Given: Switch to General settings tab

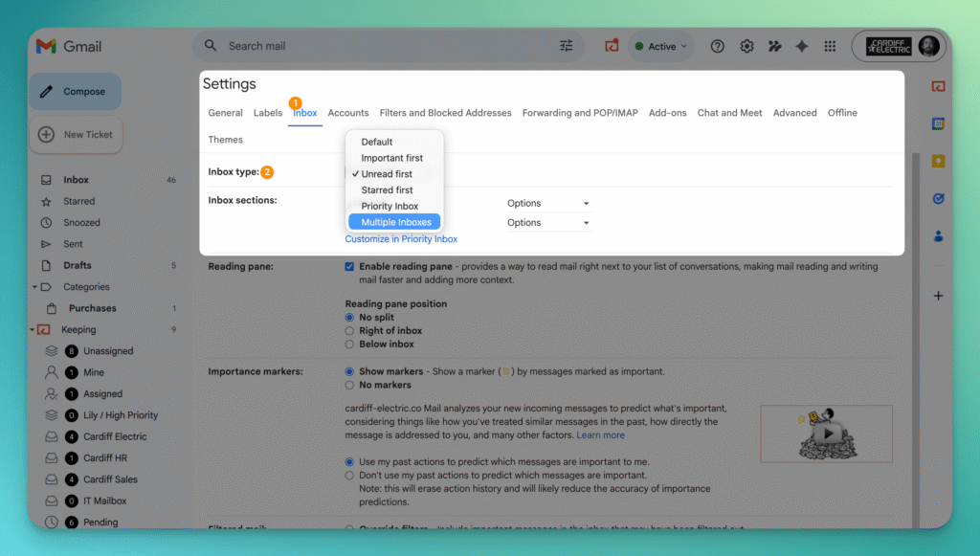Looking at the screenshot, I should [x=225, y=113].
